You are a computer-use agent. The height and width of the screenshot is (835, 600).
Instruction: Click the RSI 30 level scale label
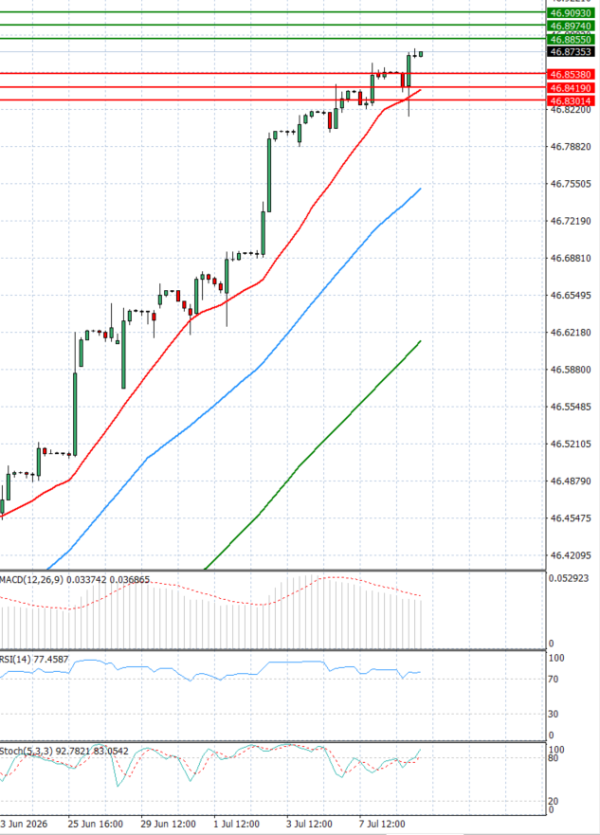click(554, 714)
